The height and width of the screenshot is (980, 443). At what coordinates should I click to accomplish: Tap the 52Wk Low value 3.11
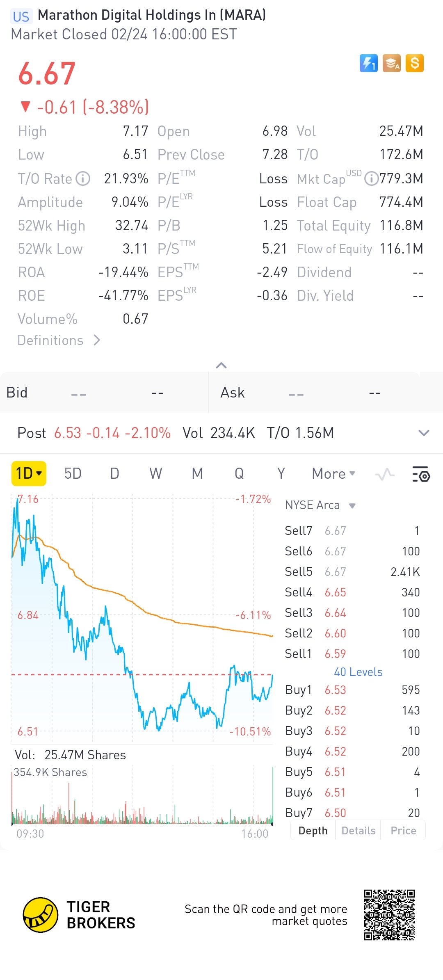pyautogui.click(x=135, y=249)
